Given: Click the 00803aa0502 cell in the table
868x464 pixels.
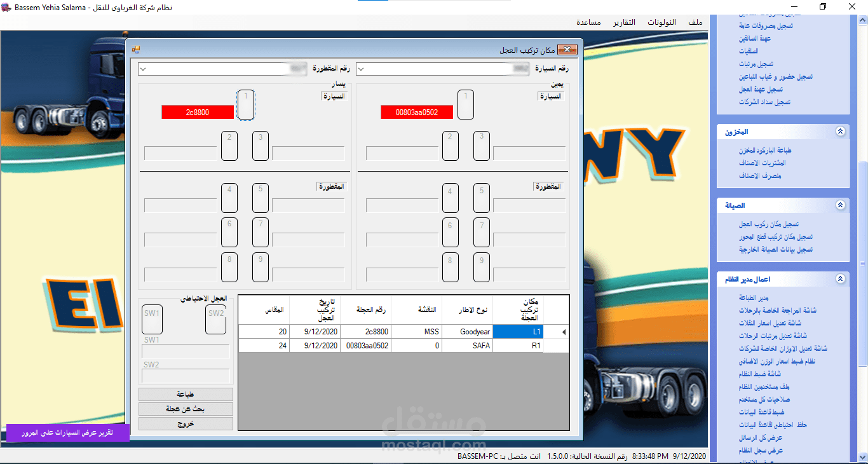Looking at the screenshot, I should [365, 346].
